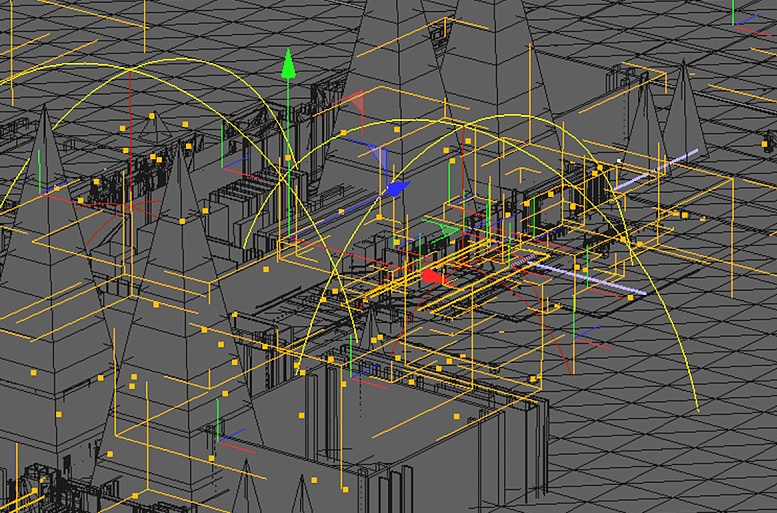Select the blue Z-axis arrowhead of the gizmo
Image resolution: width=777 pixels, height=513 pixels.
pyautogui.click(x=398, y=189)
